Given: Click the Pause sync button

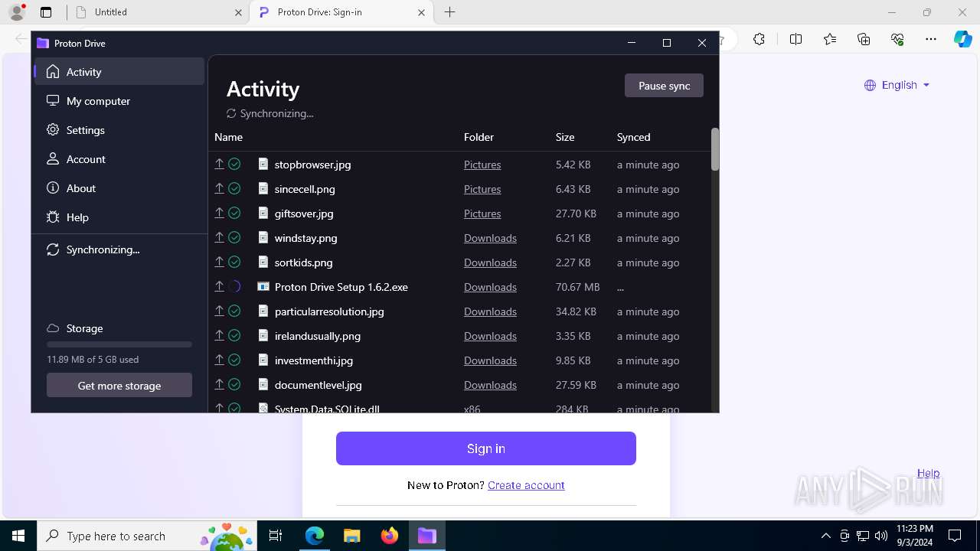Looking at the screenshot, I should 664,86.
